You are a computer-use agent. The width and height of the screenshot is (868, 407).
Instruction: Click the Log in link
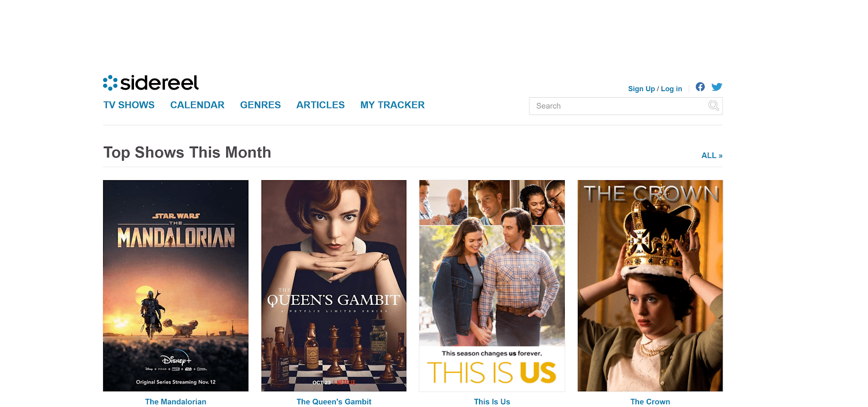coord(672,89)
